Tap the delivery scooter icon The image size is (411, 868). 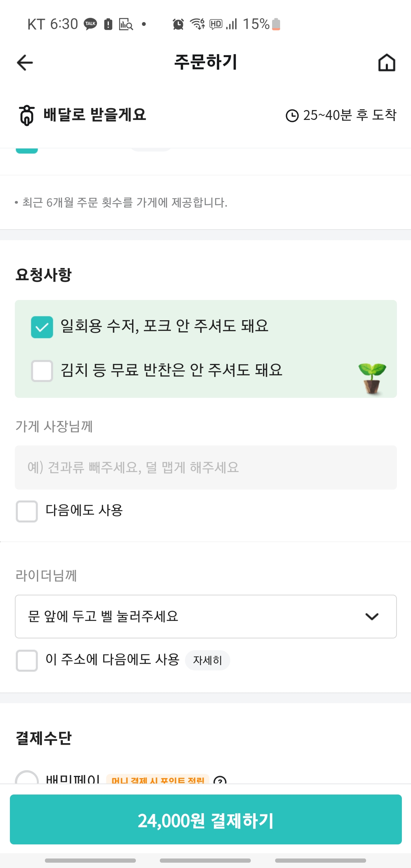coord(27,115)
